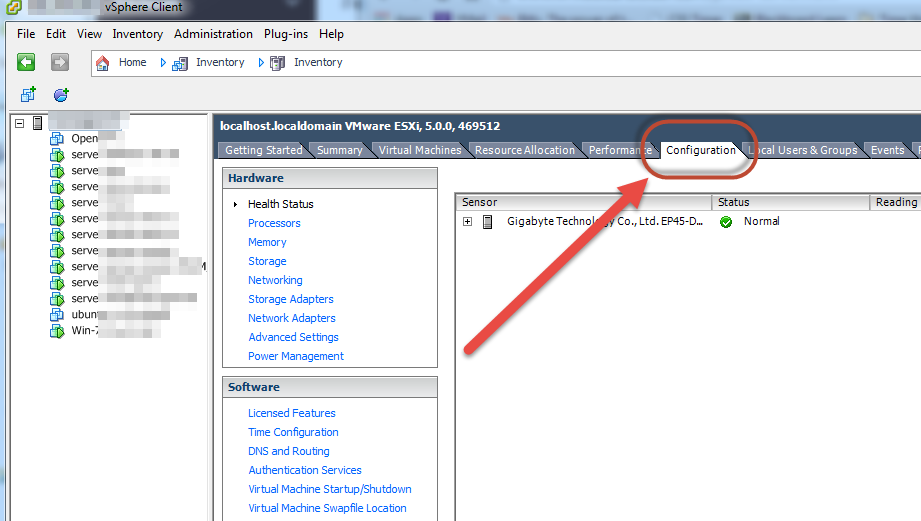The height and width of the screenshot is (521, 921).
Task: Click the Status column header
Action: 791,202
